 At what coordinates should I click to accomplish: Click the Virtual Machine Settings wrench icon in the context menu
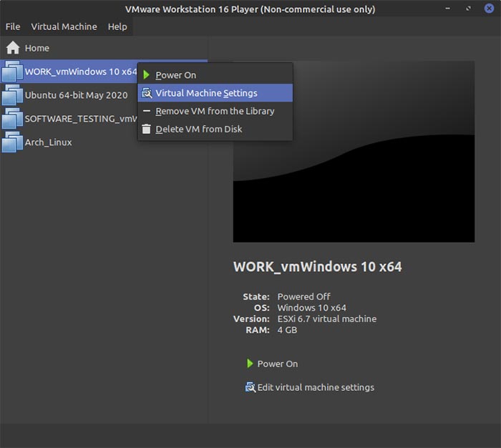147,93
